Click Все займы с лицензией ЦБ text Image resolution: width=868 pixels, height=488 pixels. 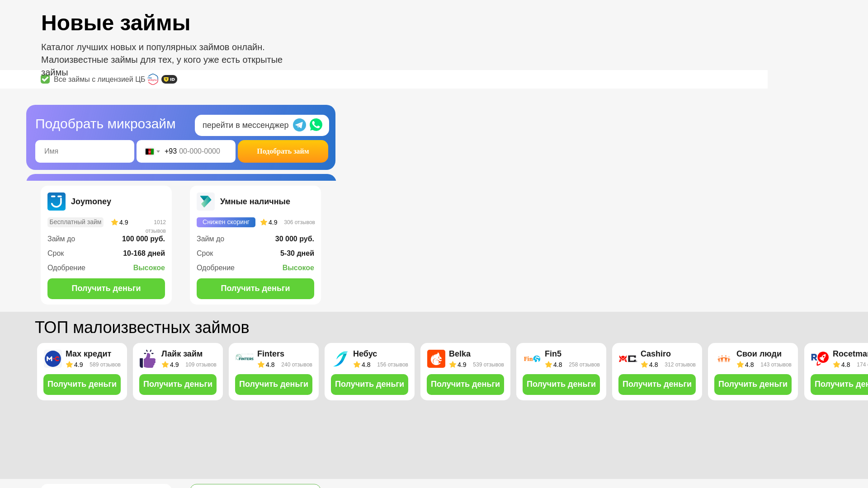click(99, 80)
